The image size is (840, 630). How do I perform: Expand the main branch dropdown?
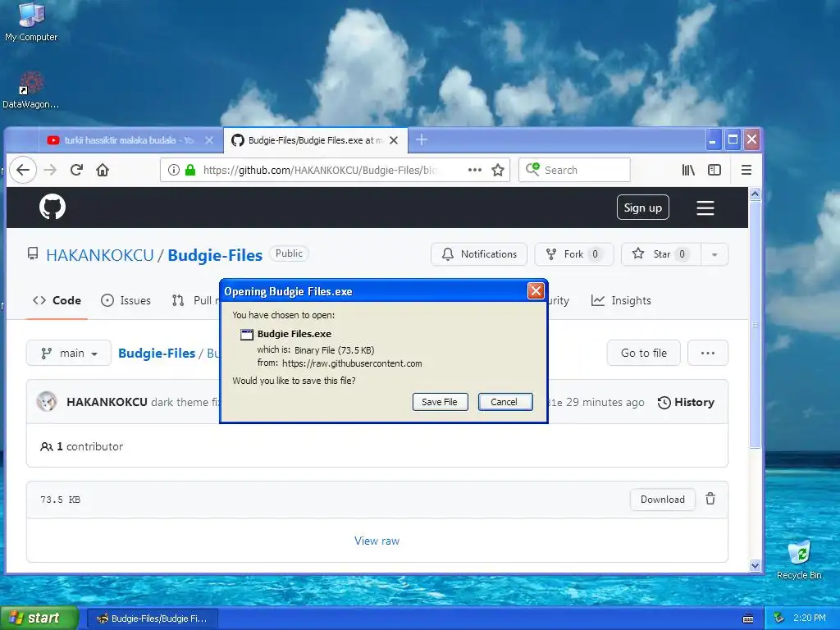(x=69, y=353)
